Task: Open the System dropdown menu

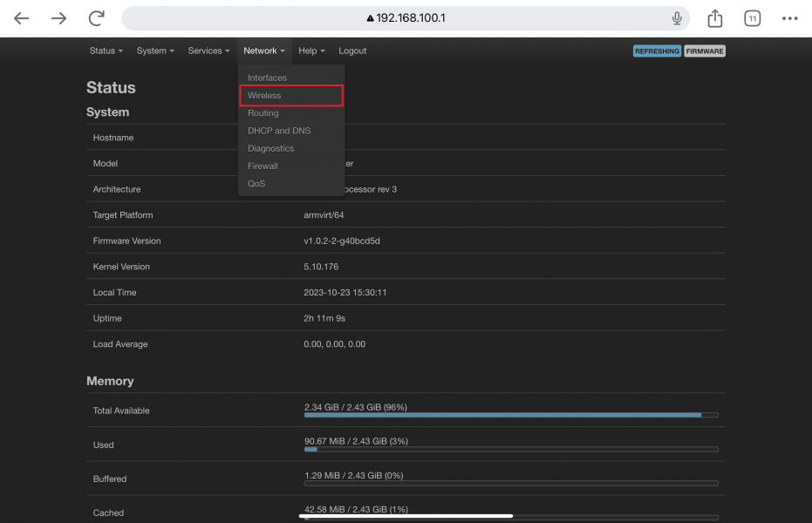Action: point(155,51)
